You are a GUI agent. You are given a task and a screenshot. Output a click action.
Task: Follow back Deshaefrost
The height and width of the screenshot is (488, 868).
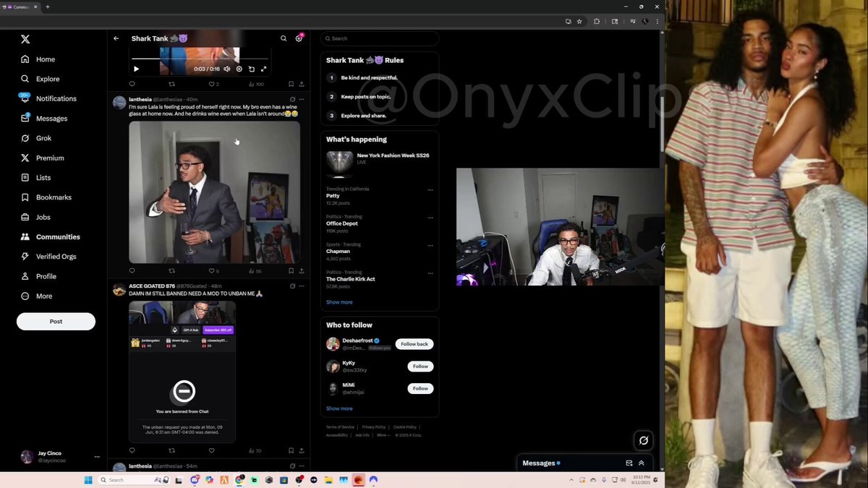click(414, 344)
